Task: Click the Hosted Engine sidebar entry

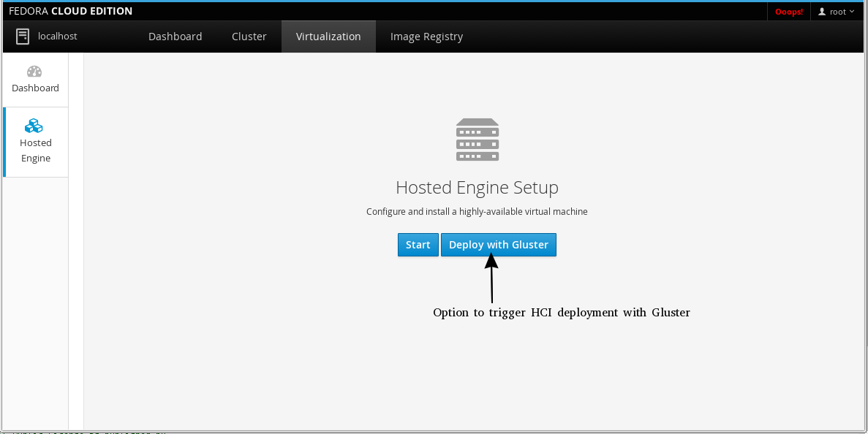Action: tap(35, 142)
